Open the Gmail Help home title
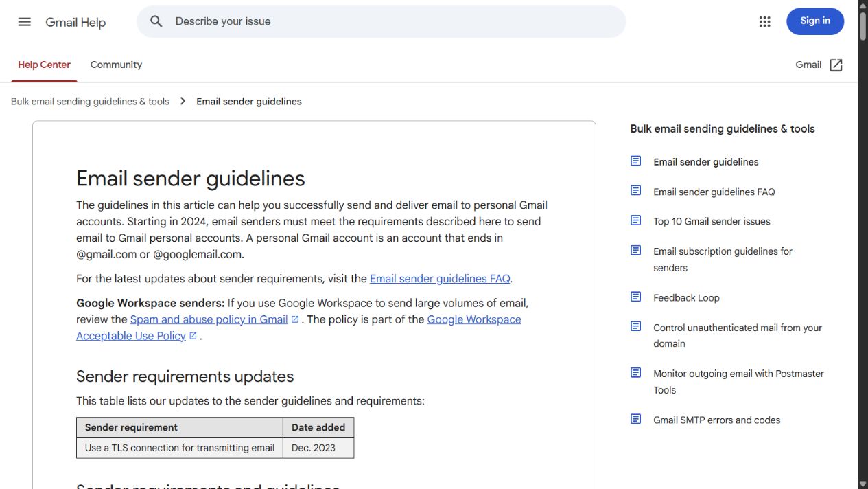This screenshot has height=489, width=868. [x=75, y=22]
